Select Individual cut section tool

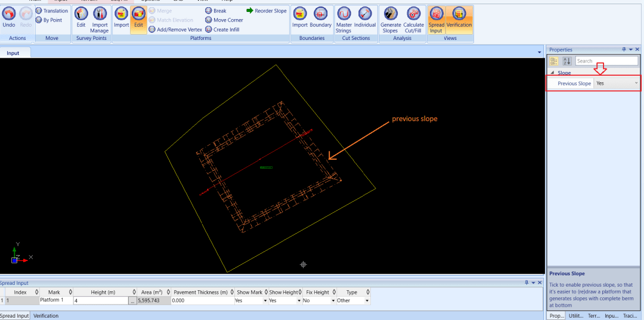click(x=365, y=17)
